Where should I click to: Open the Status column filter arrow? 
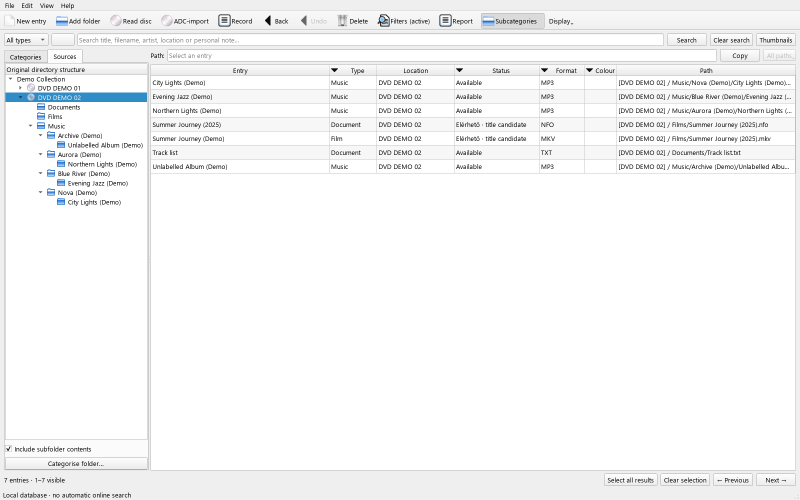(459, 70)
